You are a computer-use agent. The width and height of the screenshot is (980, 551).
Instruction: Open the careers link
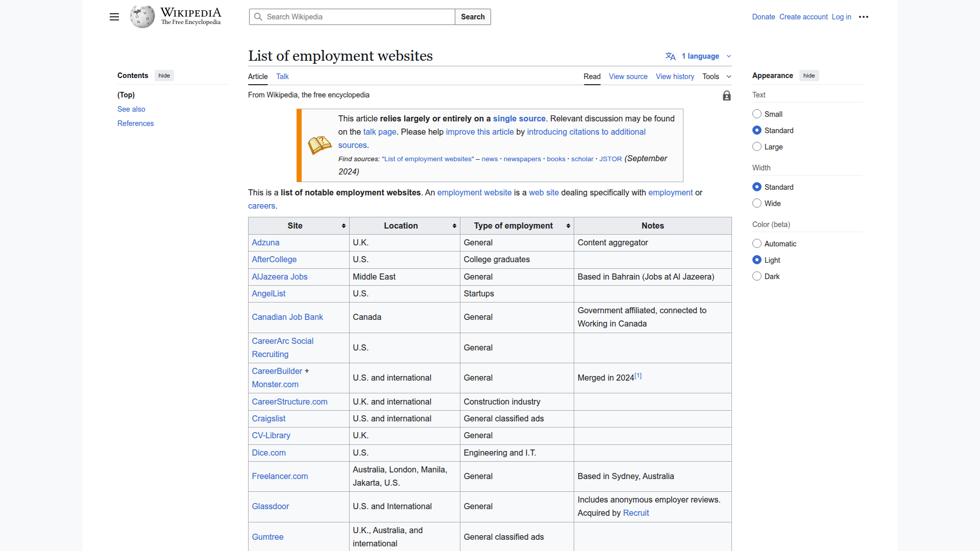point(261,206)
